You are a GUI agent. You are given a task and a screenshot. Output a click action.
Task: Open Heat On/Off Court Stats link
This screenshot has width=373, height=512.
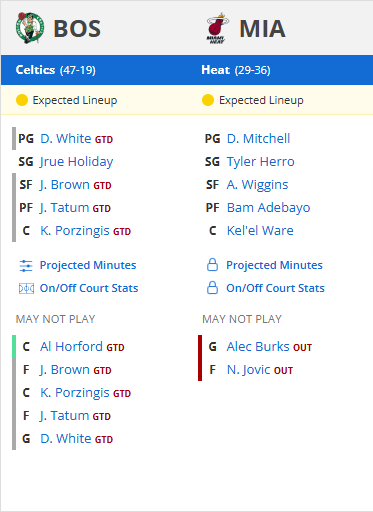275,288
